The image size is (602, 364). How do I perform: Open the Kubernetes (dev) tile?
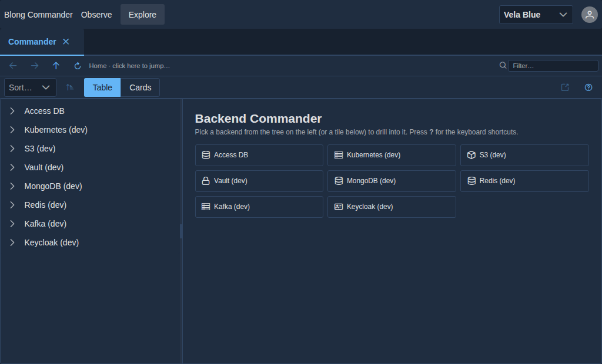point(392,155)
